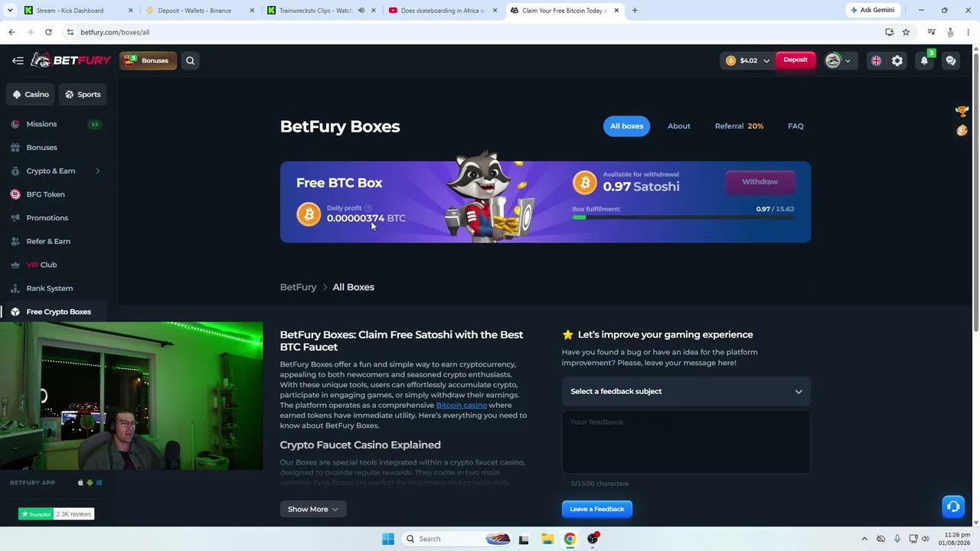Expand the $4.02 balance dropdown

(766, 60)
